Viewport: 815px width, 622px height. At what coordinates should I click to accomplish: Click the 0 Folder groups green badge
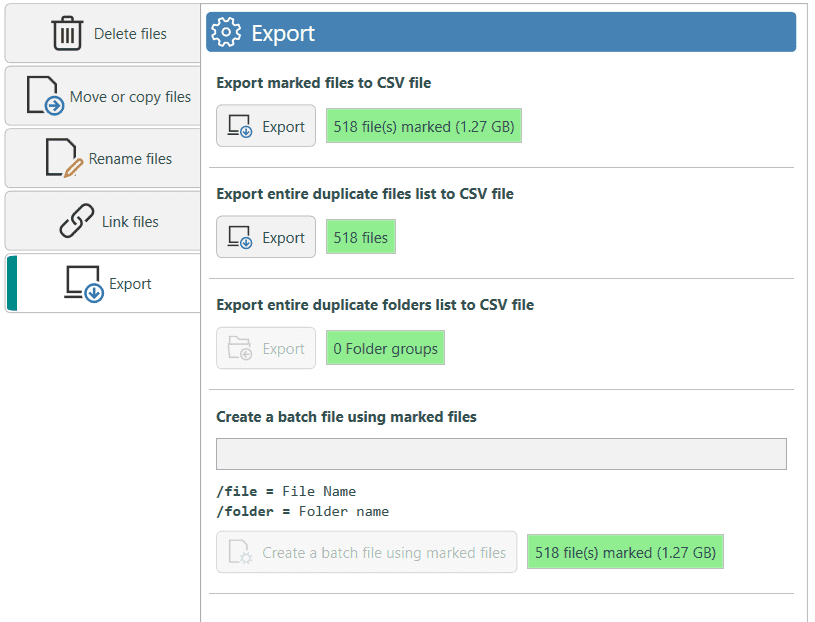click(x=385, y=349)
